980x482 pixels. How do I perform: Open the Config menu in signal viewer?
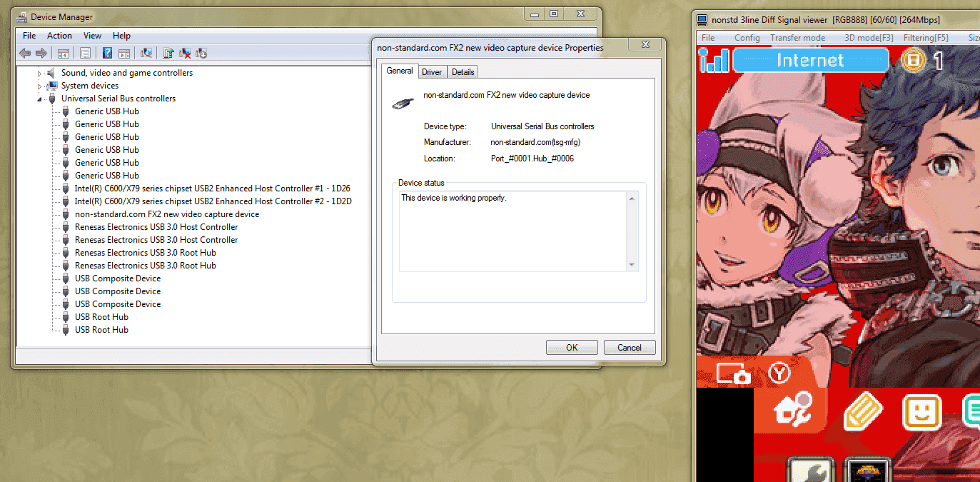coord(747,38)
